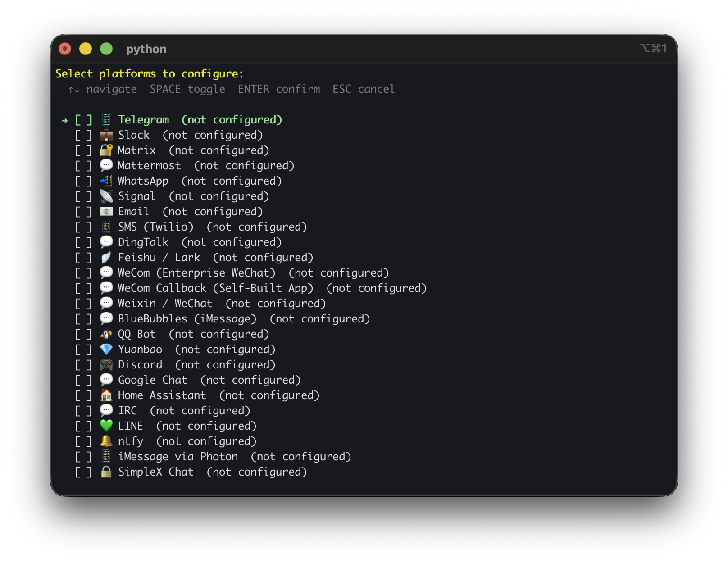Viewport: 728px width, 563px height.
Task: Click the bubble icon for WeCom (Enterprise WeChat)
Action: 106,273
